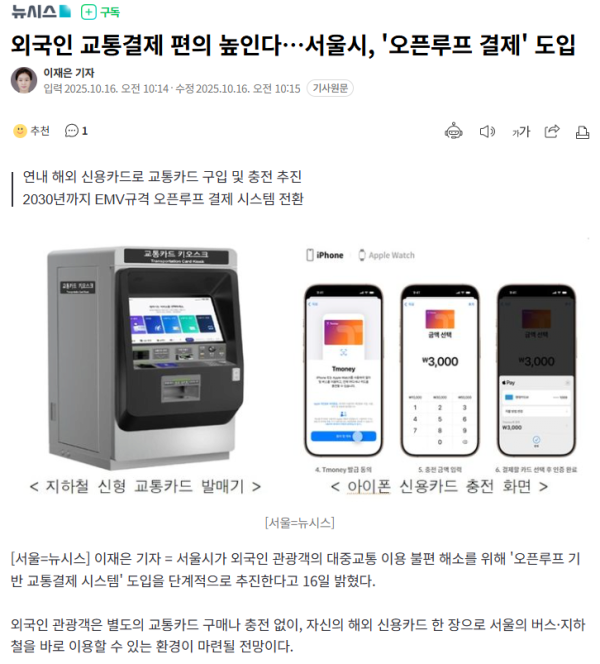Change font size with 가가 icon

tap(521, 132)
